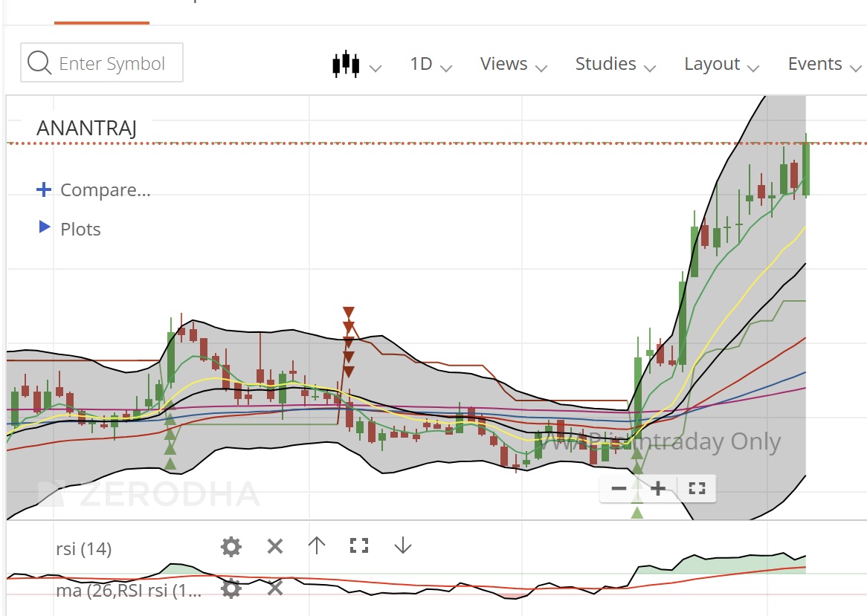Open rsi (14) panel settings gear
This screenshot has width=867, height=616.
(231, 547)
